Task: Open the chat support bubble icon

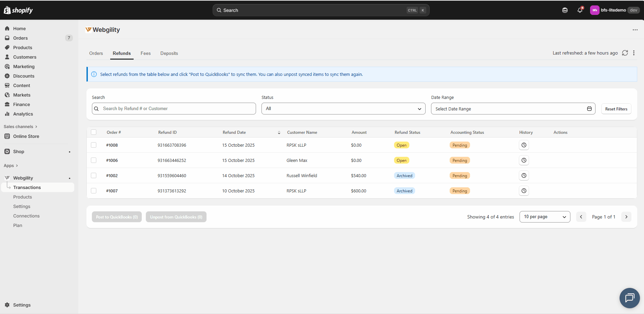Action: pos(629,298)
